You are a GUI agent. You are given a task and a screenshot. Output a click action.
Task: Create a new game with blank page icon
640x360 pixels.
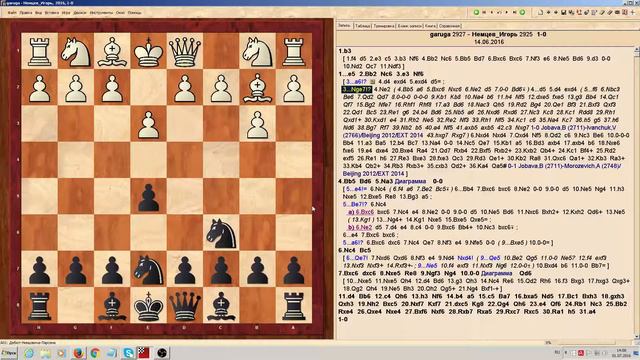(540, 12)
